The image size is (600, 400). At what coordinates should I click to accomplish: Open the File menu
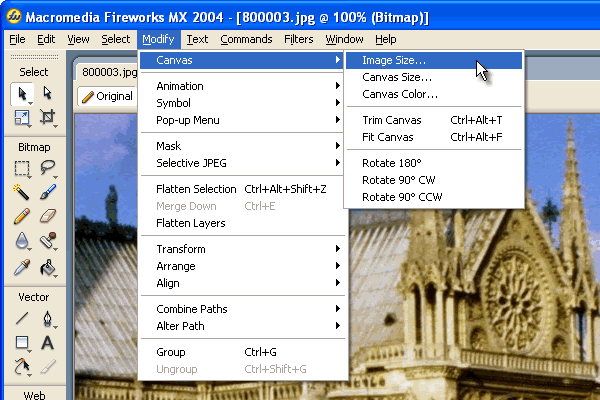tap(17, 39)
